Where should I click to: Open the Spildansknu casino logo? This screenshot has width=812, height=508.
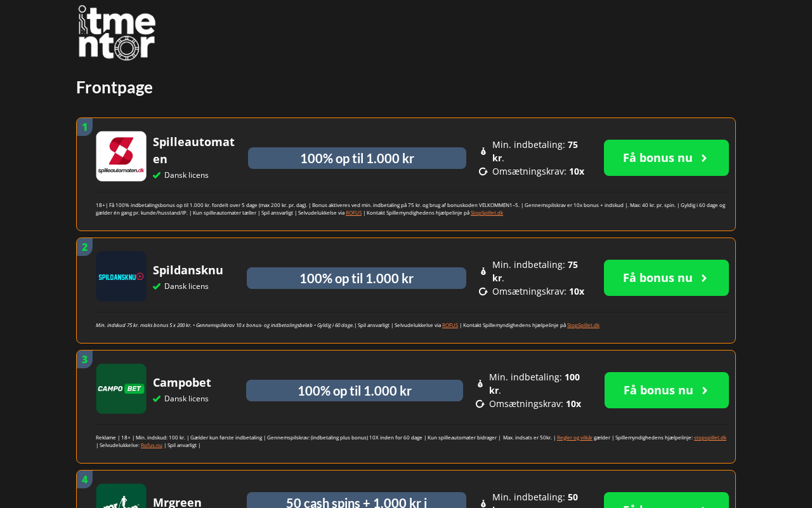(x=121, y=276)
